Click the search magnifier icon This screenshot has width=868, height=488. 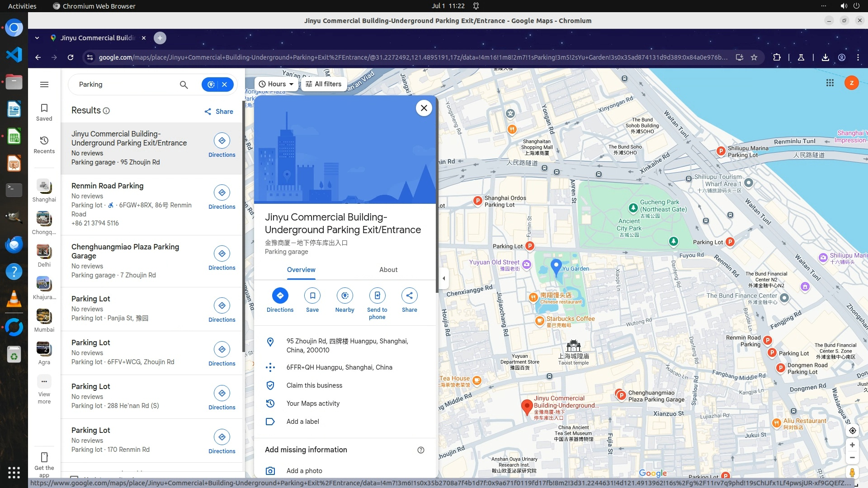[x=184, y=84]
